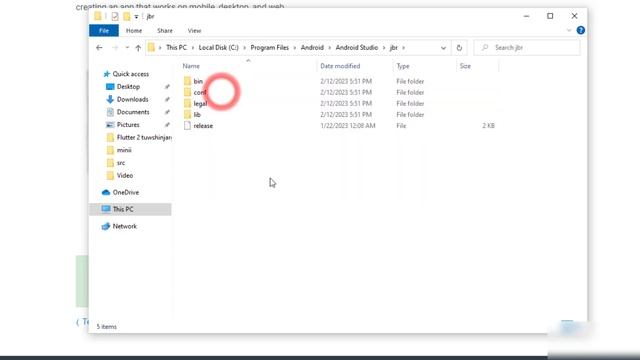640x360 pixels.
Task: Click Quick access in navigation pane
Action: 131,74
